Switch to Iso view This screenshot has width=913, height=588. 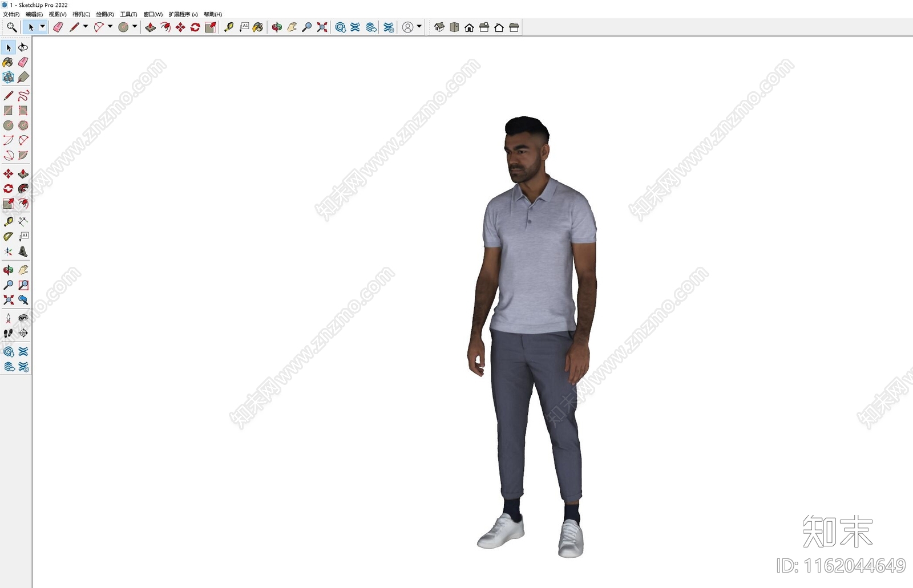click(439, 27)
